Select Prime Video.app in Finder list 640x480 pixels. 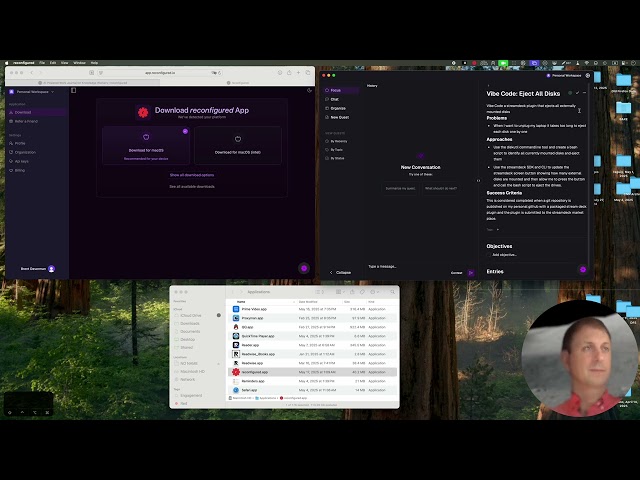312,309
